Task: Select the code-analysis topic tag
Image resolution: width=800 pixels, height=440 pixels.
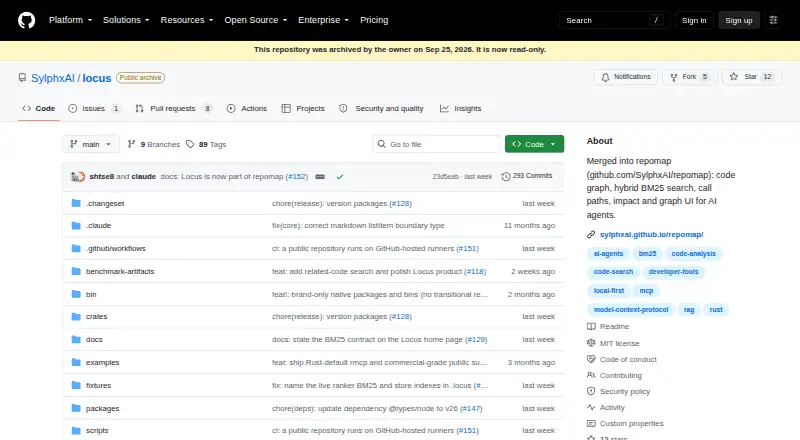Action: pos(693,254)
